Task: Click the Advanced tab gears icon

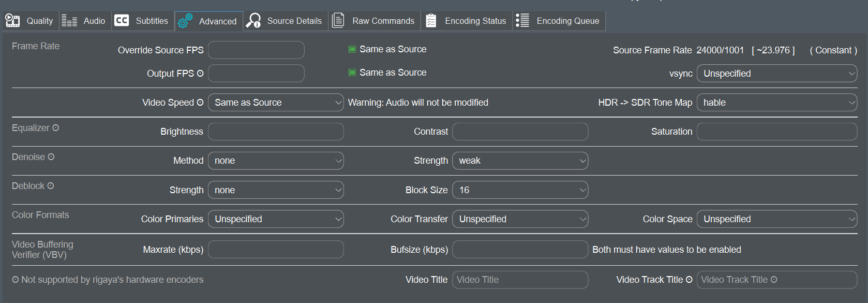Action: 185,21
